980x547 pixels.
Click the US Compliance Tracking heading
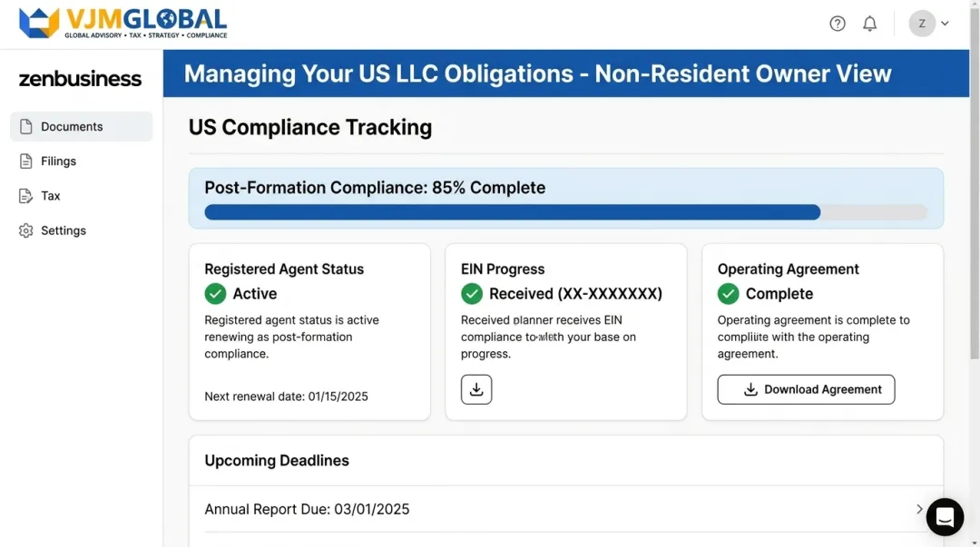coord(310,128)
